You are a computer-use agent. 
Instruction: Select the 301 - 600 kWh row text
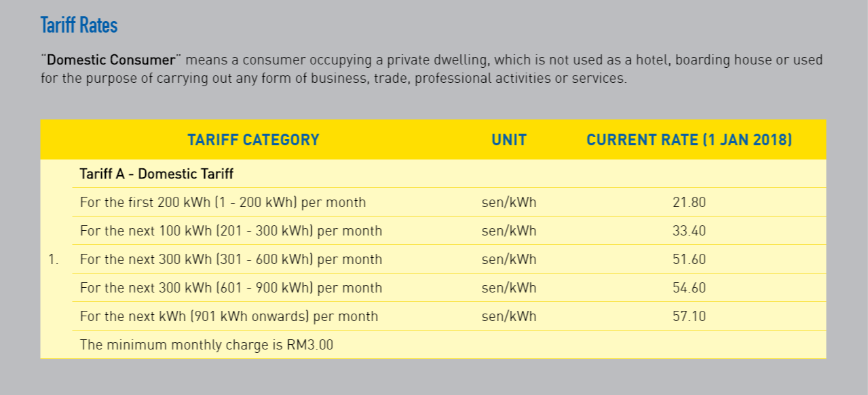[x=231, y=259]
